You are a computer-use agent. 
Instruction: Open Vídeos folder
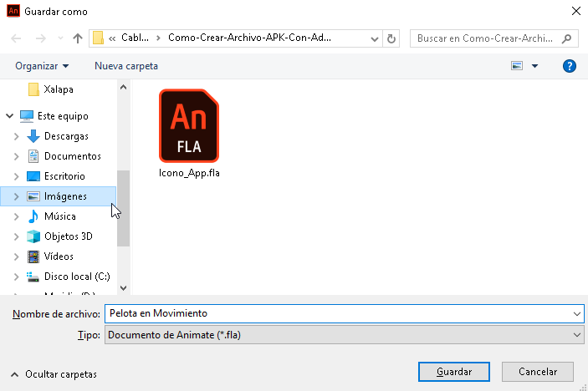[x=59, y=256]
